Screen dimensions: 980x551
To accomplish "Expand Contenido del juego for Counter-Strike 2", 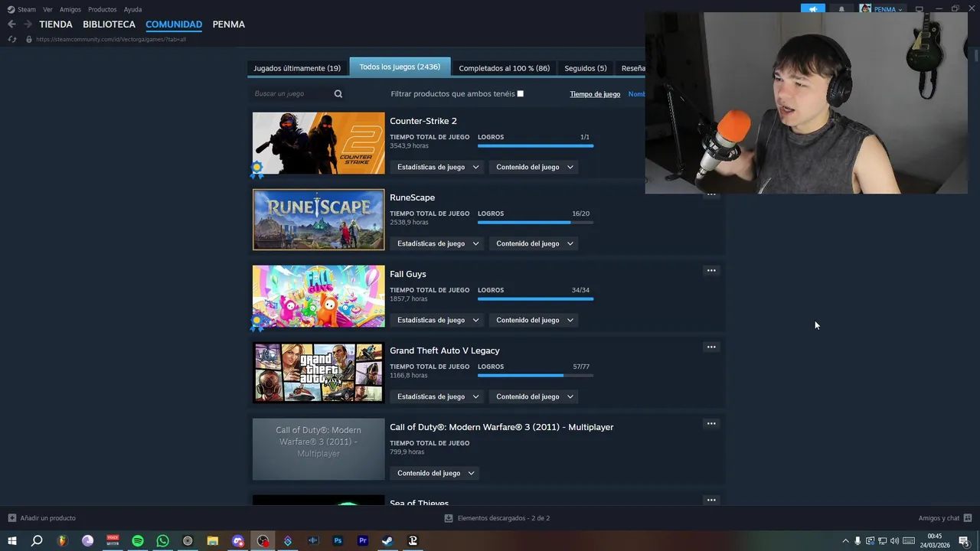I will [x=534, y=167].
